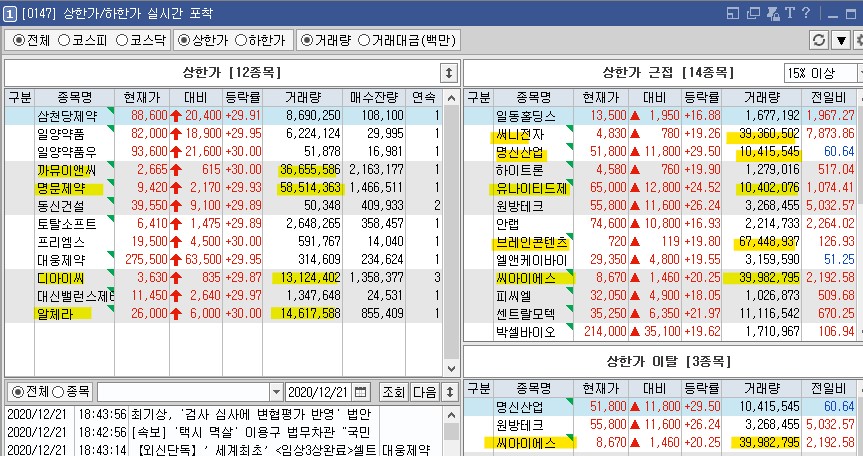
Task: Open settings gear at top right edge
Action: (x=859, y=40)
